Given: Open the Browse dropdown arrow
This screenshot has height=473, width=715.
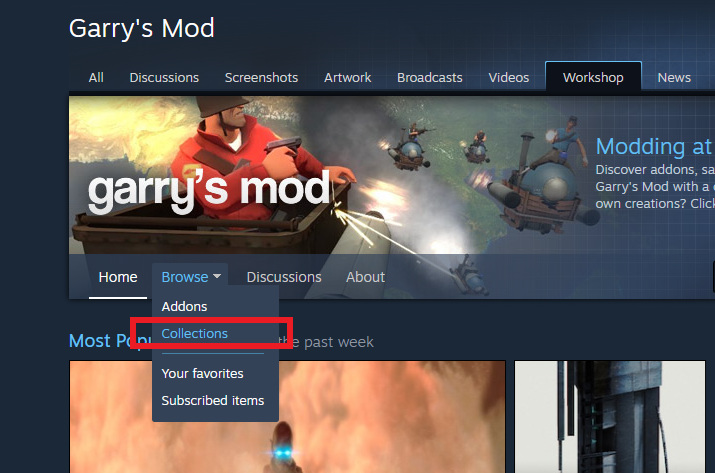Looking at the screenshot, I should 217,276.
